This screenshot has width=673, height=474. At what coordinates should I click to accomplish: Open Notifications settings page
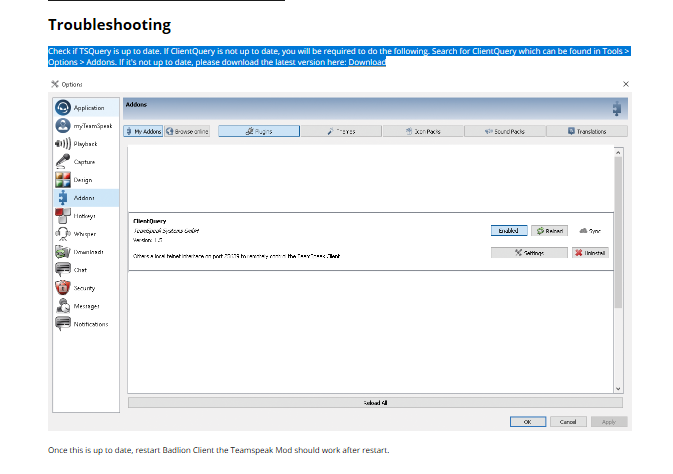[x=86, y=324]
